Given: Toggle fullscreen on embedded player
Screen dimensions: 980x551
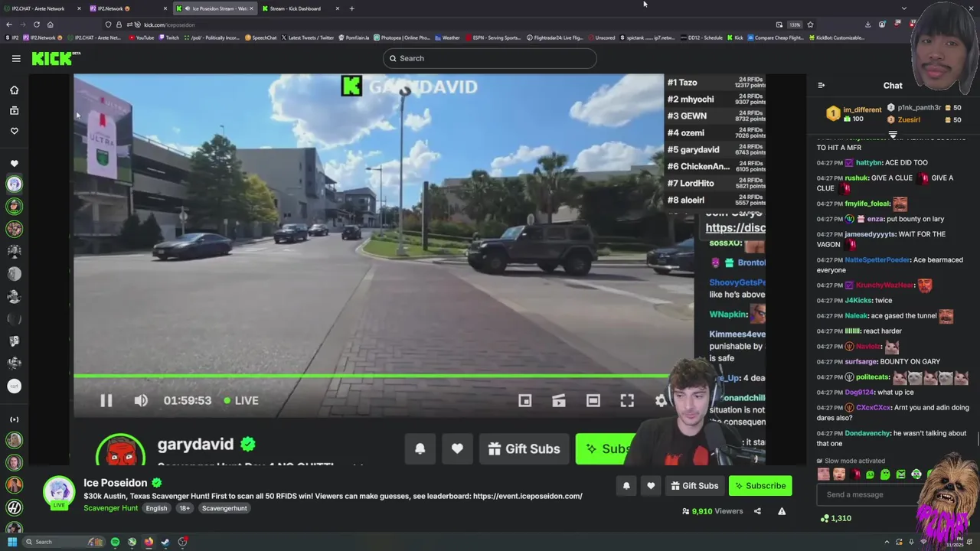Looking at the screenshot, I should click(627, 400).
